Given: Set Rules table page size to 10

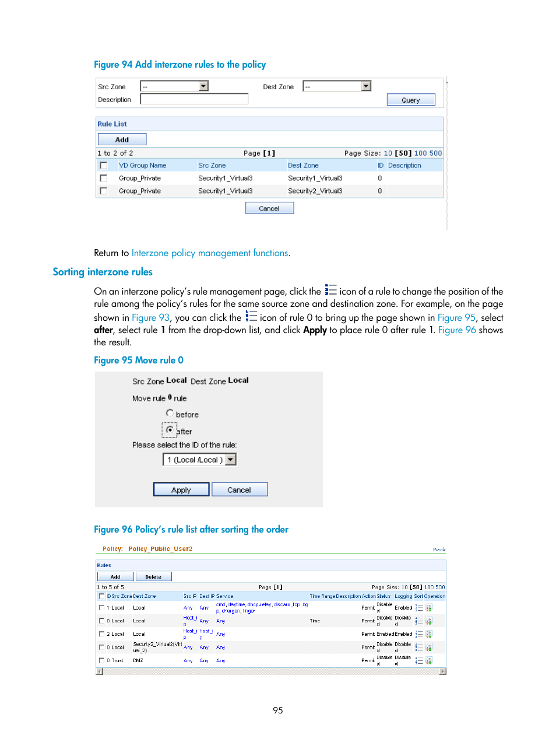Looking at the screenshot, I should pyautogui.click(x=404, y=587).
